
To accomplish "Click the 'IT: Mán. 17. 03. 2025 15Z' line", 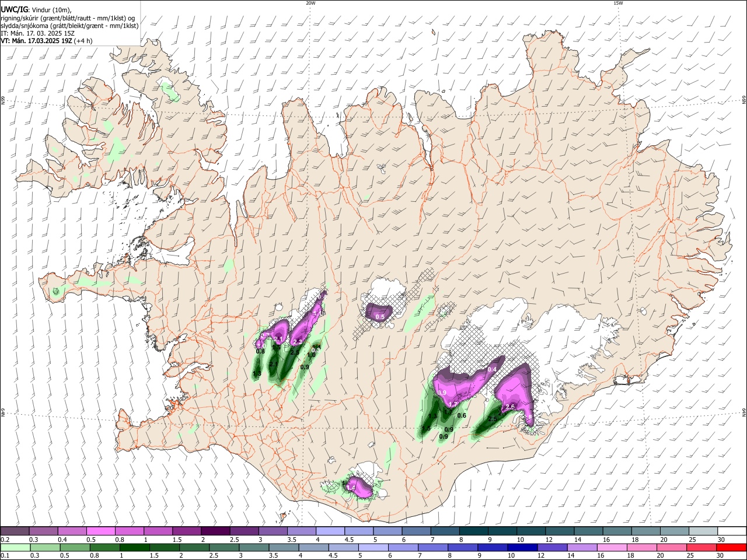I will [37, 33].
